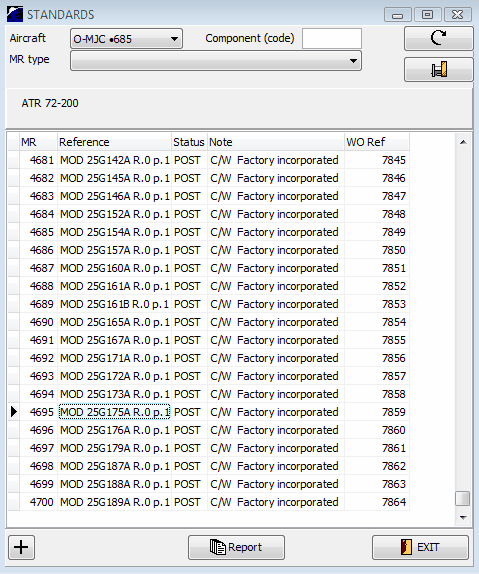
Task: Open the Report button
Action: pyautogui.click(x=236, y=547)
